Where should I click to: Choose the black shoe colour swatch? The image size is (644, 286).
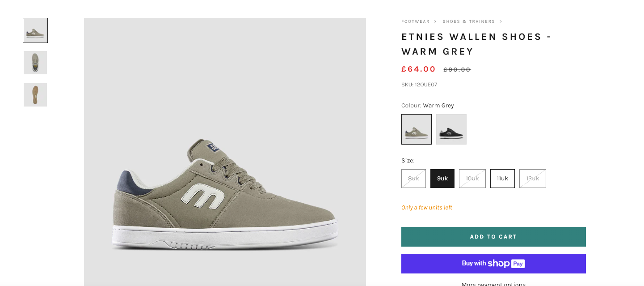coord(451,129)
